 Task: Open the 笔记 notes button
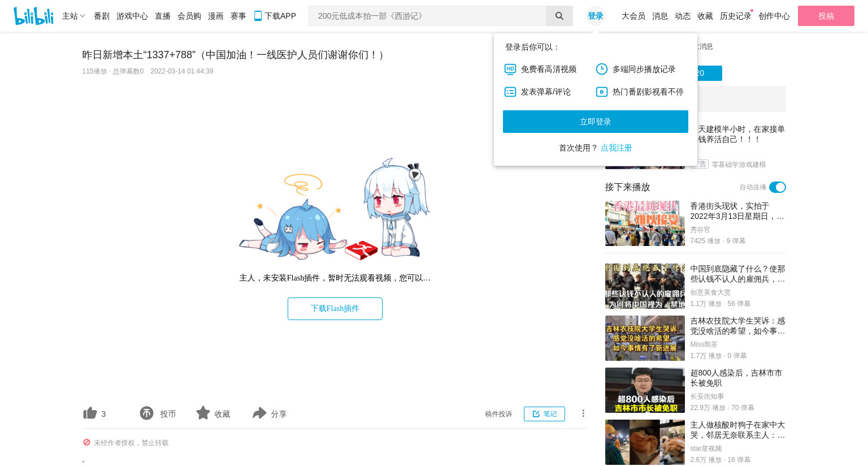coord(544,414)
